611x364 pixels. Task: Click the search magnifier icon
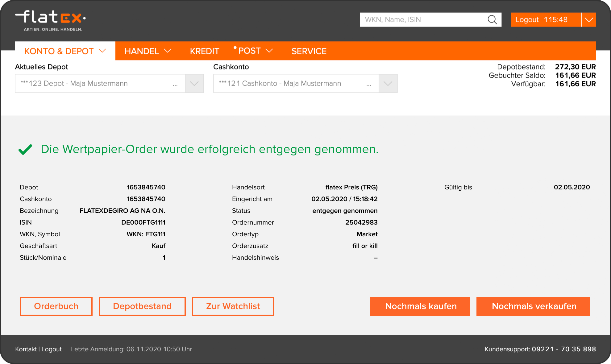coord(492,19)
